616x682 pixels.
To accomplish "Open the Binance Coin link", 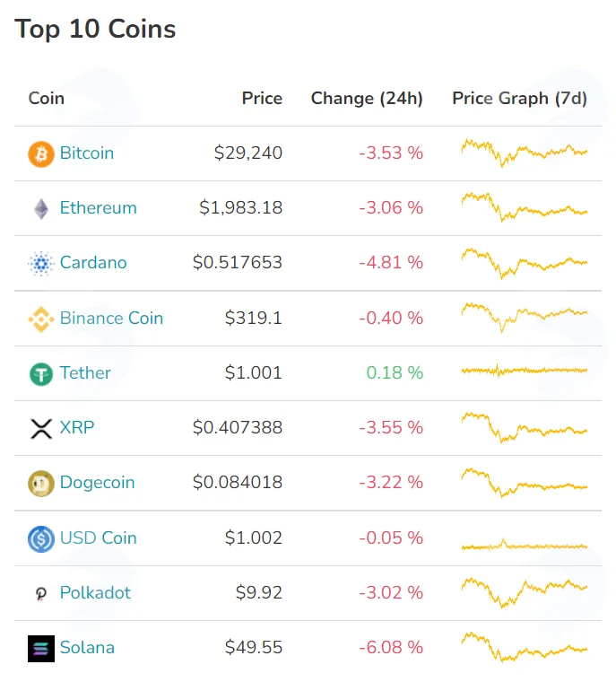I will click(112, 318).
